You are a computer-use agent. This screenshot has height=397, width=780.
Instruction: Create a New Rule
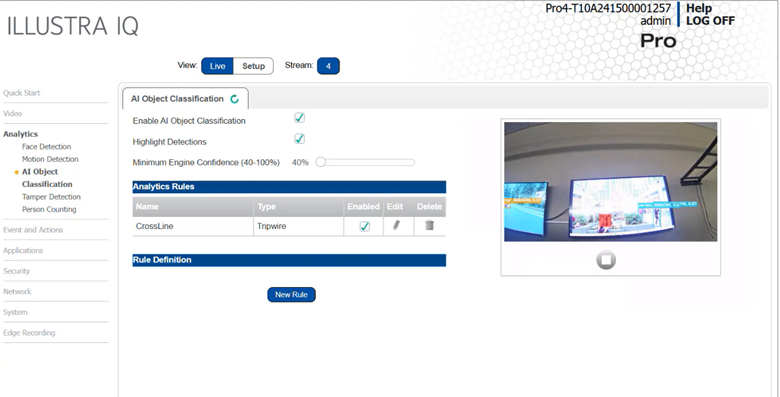point(292,295)
